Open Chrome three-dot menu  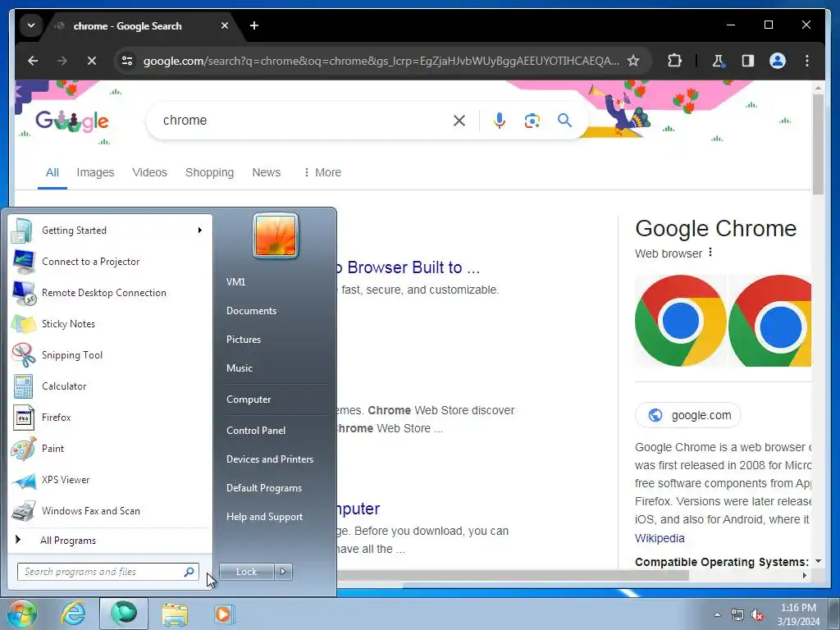pyautogui.click(x=807, y=61)
